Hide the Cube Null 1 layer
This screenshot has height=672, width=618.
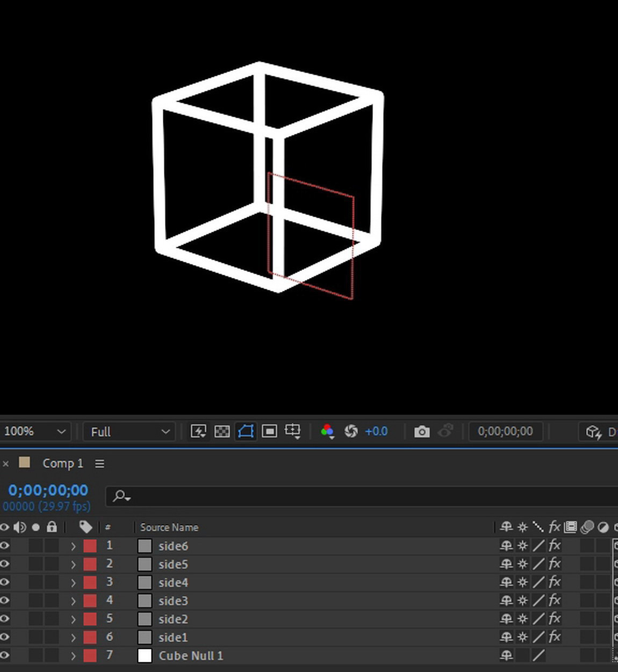(x=5, y=655)
